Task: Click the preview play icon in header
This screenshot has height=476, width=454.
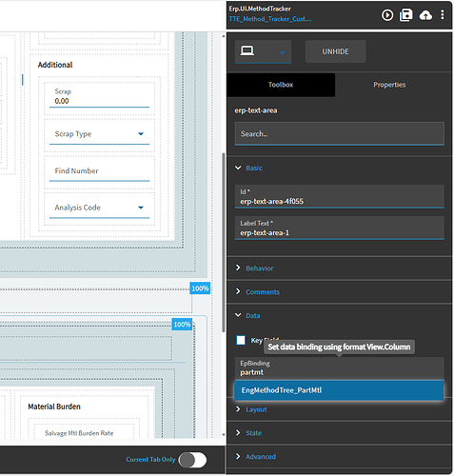Action: tap(387, 15)
